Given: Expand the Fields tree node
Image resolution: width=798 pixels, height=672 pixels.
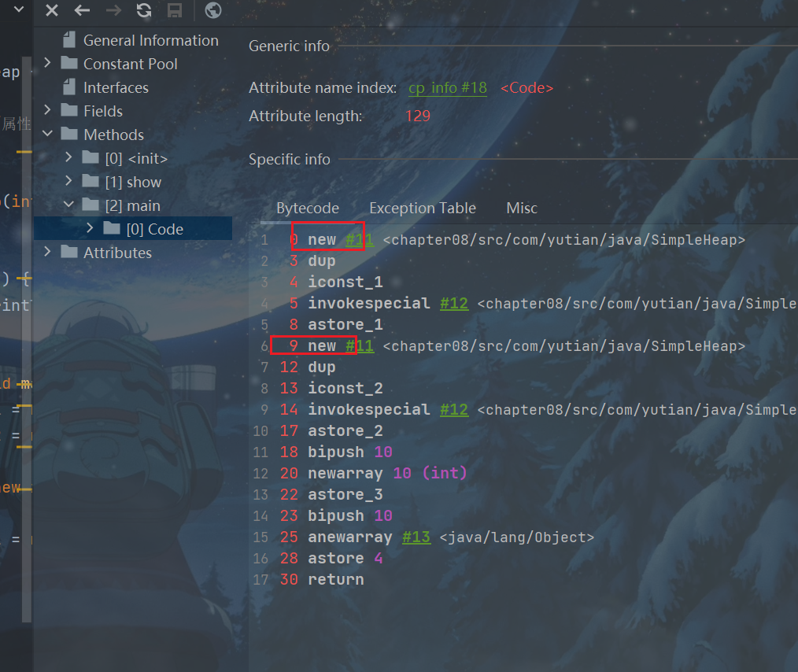Looking at the screenshot, I should (47, 111).
